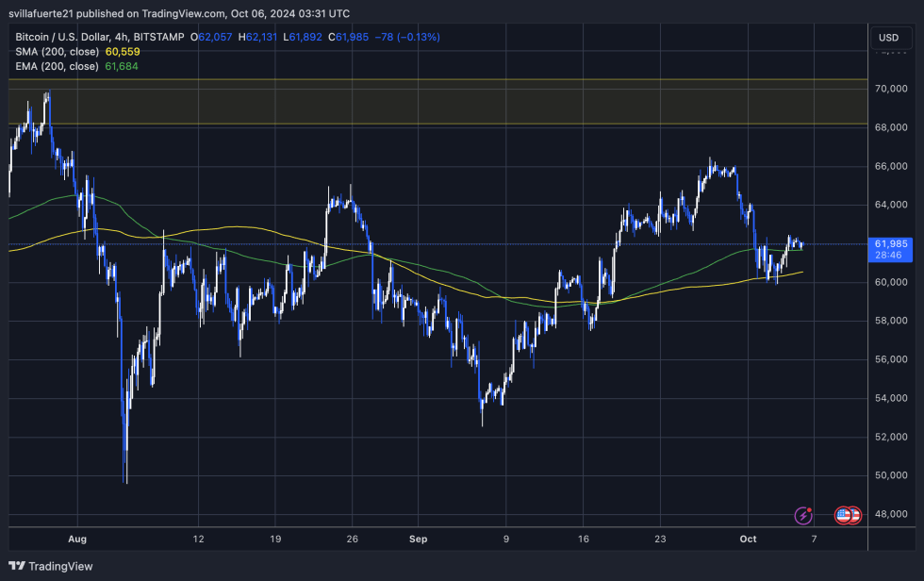Click the blue current price label 61,985
This screenshot has width=924, height=581.
pos(892,244)
